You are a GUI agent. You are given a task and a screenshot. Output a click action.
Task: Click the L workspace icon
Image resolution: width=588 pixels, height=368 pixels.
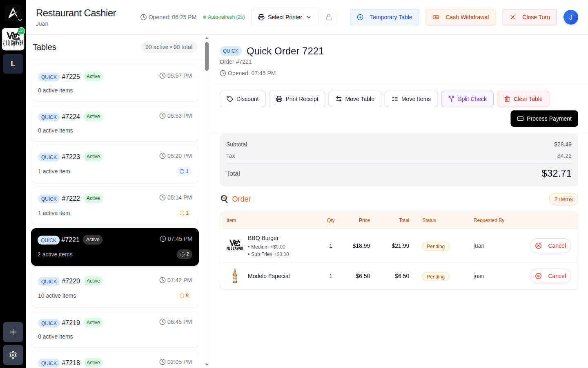coord(13,64)
